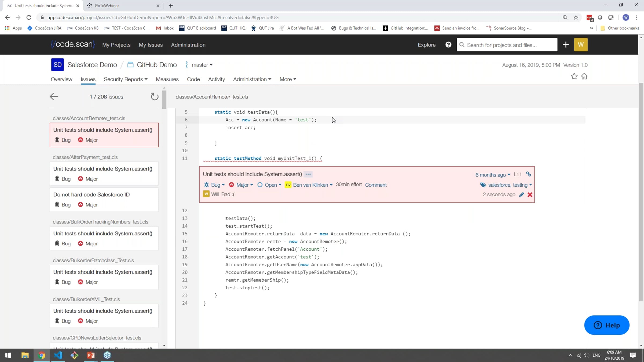Image resolution: width=644 pixels, height=362 pixels.
Task: Reload the browser page
Action: point(29,17)
